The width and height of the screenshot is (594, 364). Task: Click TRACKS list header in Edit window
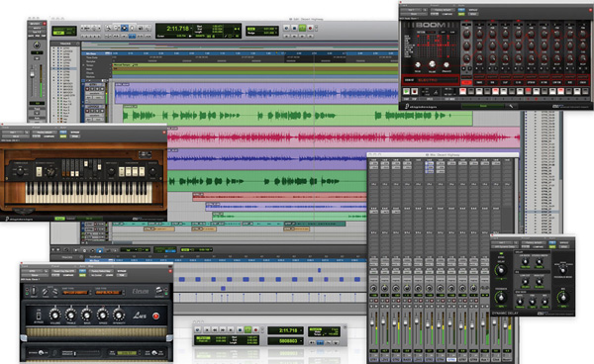[x=65, y=44]
